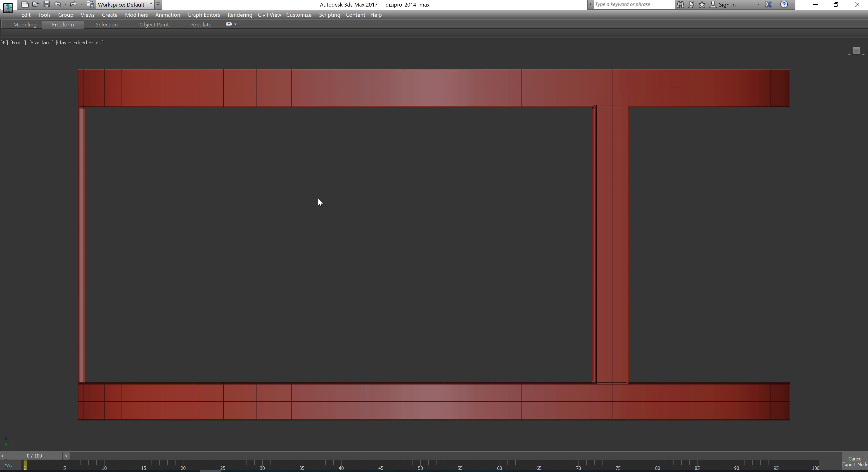Switch to the Object Paint ribbon tab
868x472 pixels.
point(154,25)
